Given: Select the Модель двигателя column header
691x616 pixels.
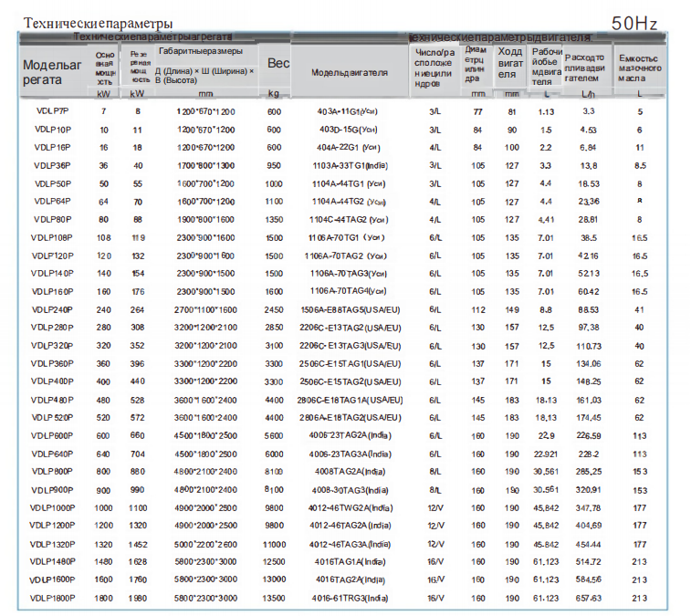Looking at the screenshot, I should [350, 73].
